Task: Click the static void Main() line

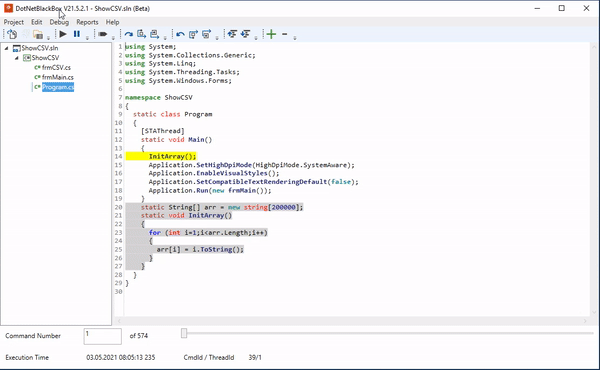Action: tap(176, 140)
